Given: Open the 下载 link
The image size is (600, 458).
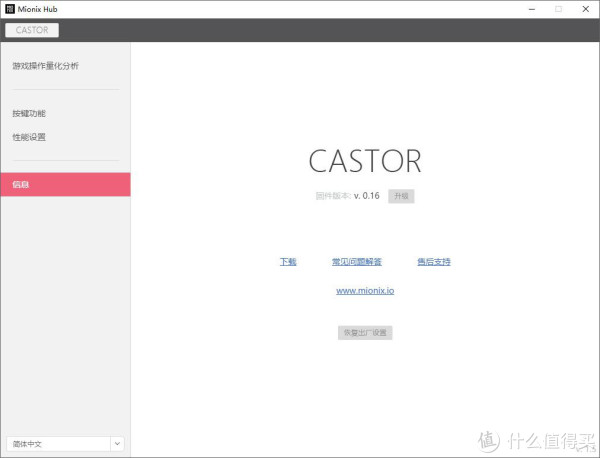Looking at the screenshot, I should point(288,262).
